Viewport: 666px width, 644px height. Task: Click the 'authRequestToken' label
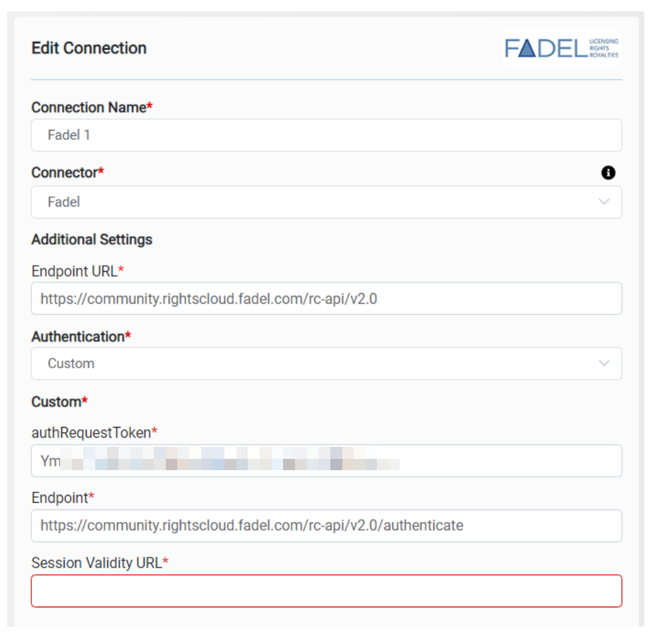(91, 433)
